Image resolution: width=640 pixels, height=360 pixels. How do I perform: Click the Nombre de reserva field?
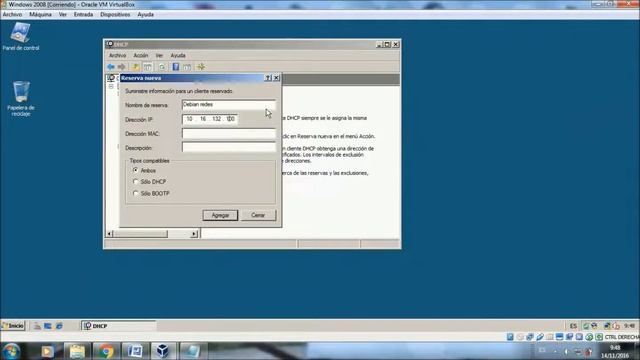229,105
